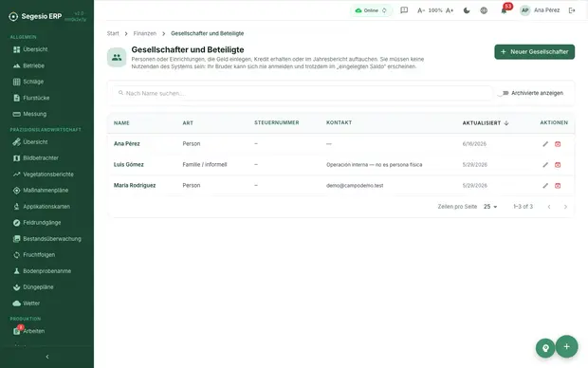588x368 pixels.
Task: Focus the Nach Name suchen search field
Action: click(303, 93)
